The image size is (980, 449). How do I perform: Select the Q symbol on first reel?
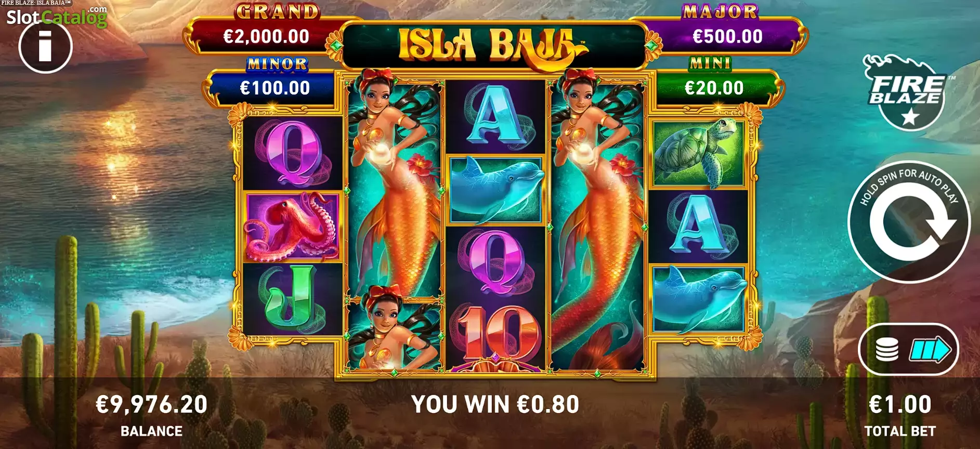point(292,152)
